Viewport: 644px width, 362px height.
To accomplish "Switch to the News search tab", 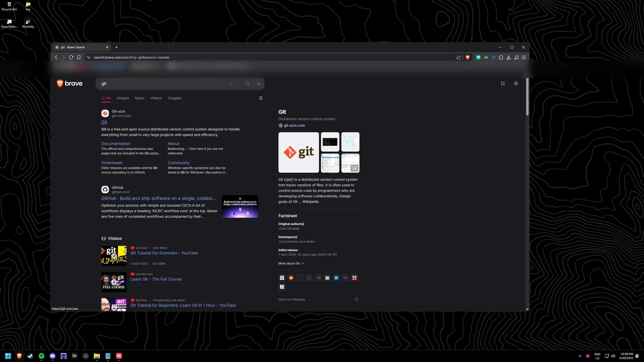I will click(x=139, y=98).
